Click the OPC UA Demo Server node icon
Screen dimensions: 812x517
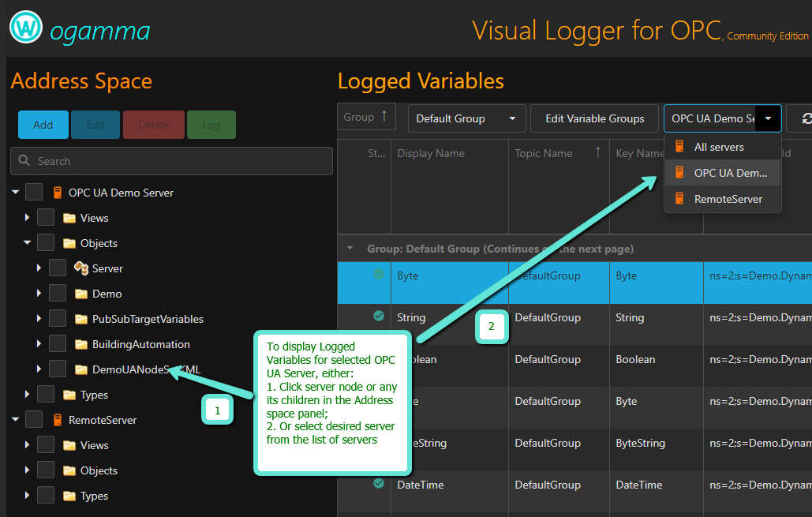tap(57, 193)
